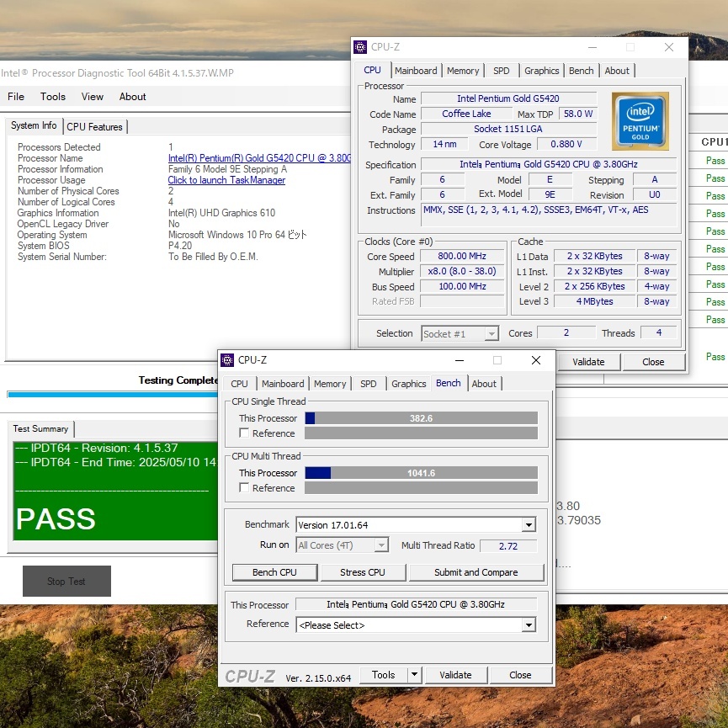Image resolution: width=728 pixels, height=728 pixels.
Task: Open the About menu in Intel Diagnostic Tool
Action: tap(132, 97)
